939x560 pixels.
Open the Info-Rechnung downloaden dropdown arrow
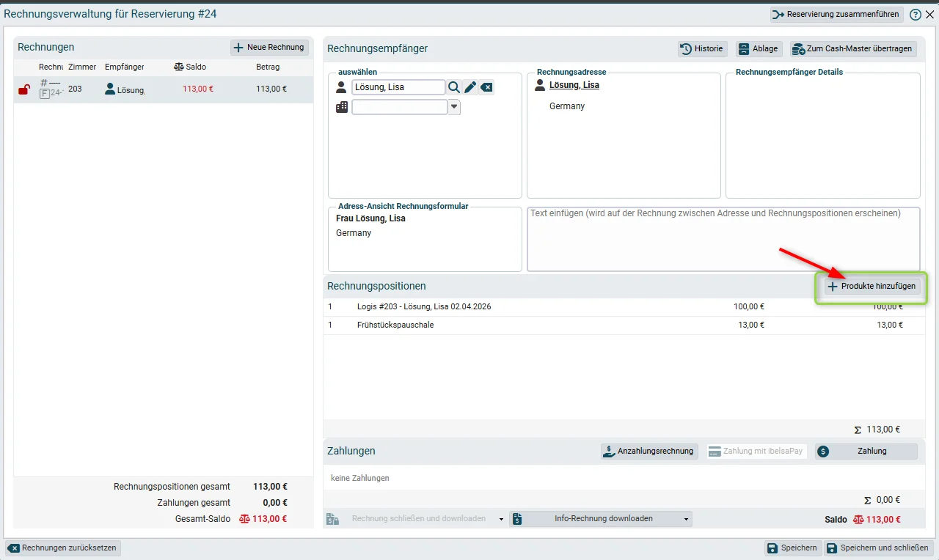pyautogui.click(x=687, y=519)
